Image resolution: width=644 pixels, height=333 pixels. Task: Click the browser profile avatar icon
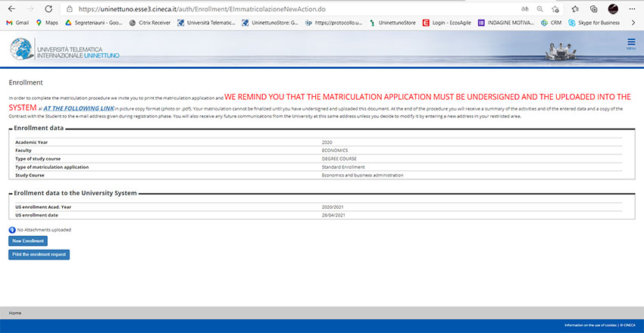click(613, 8)
